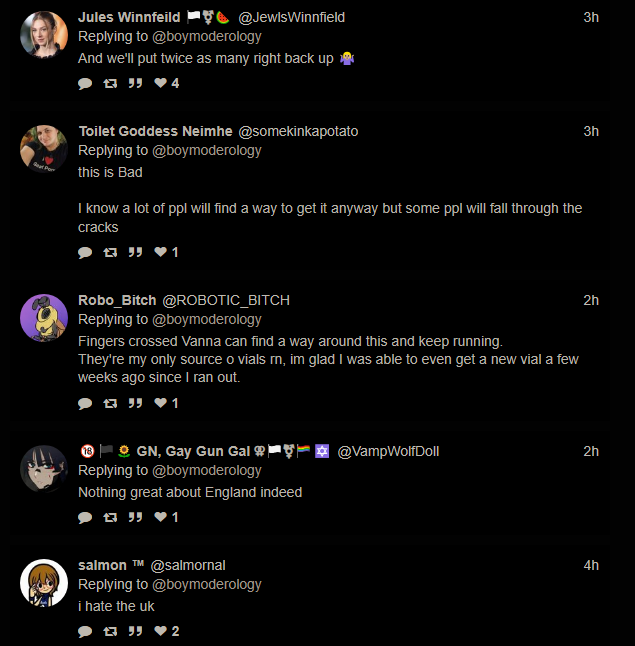The width and height of the screenshot is (635, 646).
Task: Like the 'Nothing great about England' post
Action: tap(160, 517)
